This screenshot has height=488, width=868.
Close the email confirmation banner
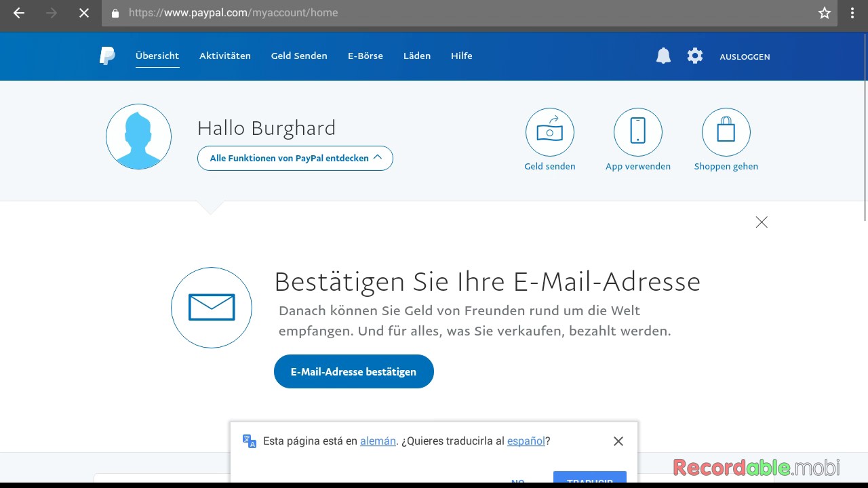click(762, 222)
